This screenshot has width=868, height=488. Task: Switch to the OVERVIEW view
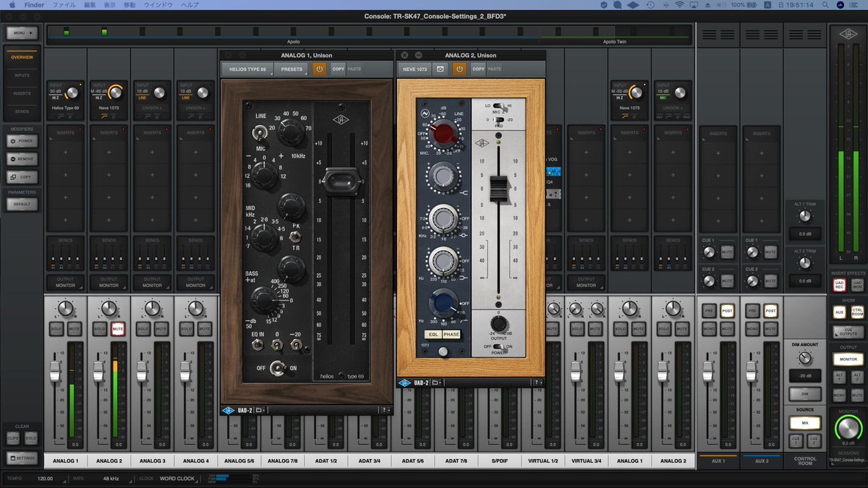pyautogui.click(x=22, y=56)
